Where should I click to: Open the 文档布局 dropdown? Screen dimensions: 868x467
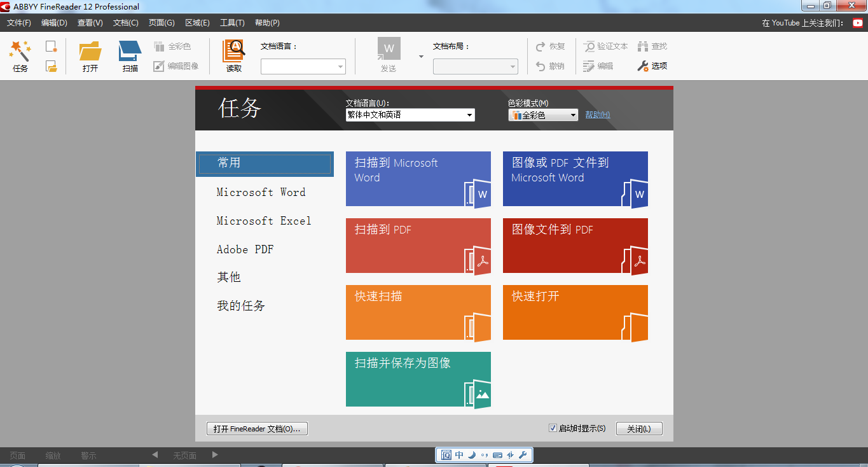(x=476, y=66)
